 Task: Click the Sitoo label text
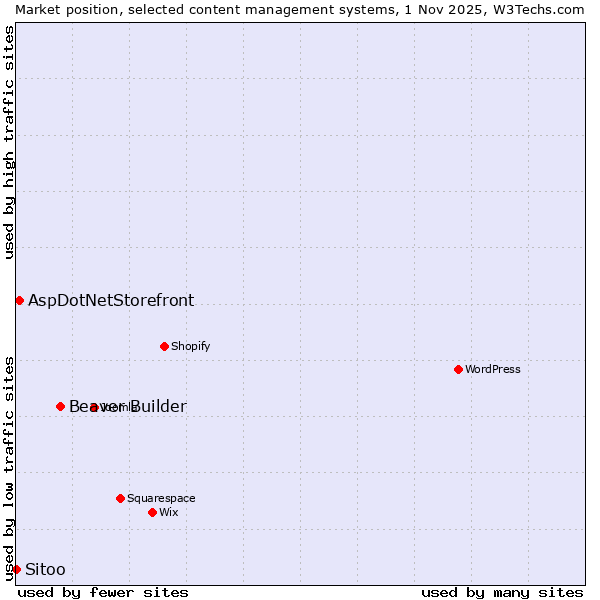pyautogui.click(x=45, y=569)
